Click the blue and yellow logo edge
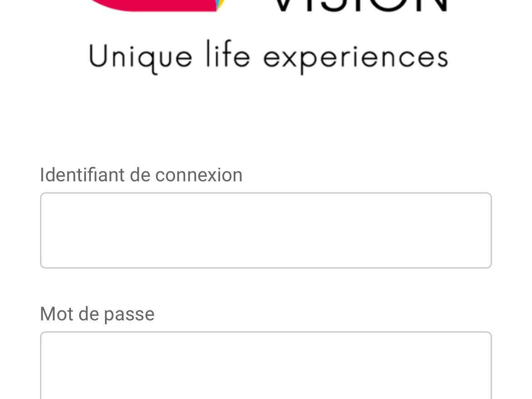This screenshot has width=532, height=399. click(x=219, y=5)
